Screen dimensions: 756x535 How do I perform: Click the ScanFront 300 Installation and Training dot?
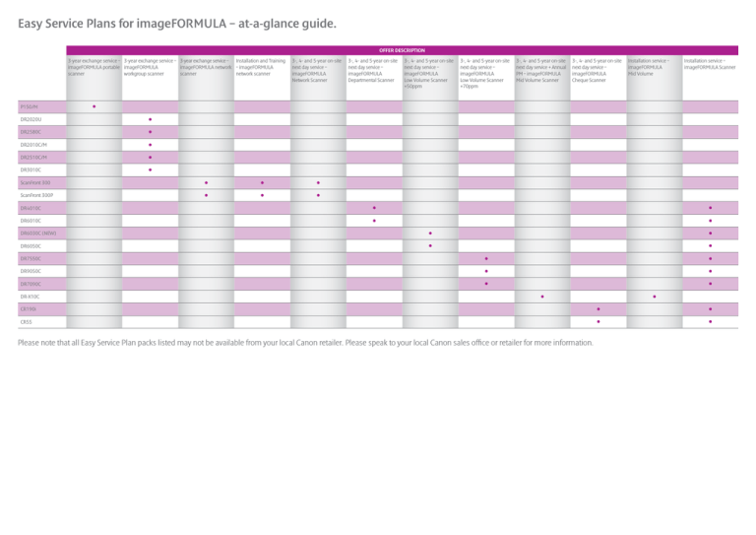click(262, 183)
